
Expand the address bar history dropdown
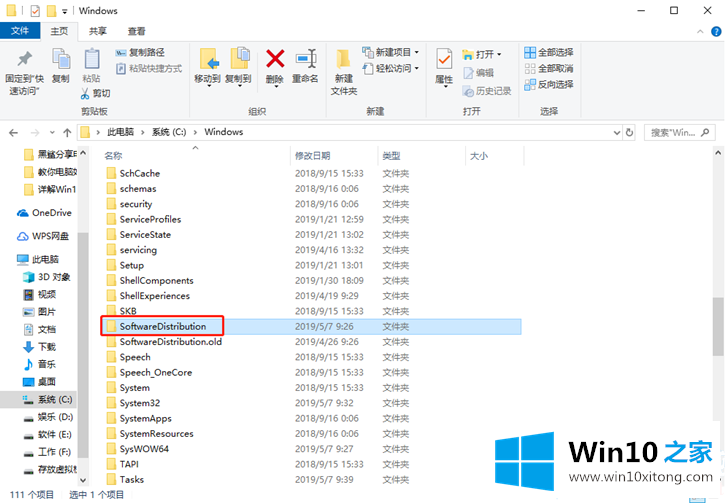[x=617, y=133]
